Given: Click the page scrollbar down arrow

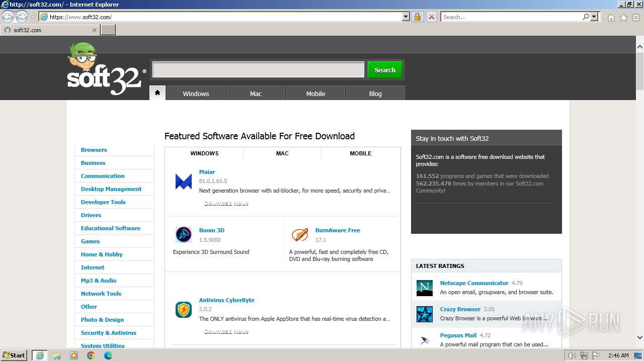Looking at the screenshot, I should pyautogui.click(x=639, y=338).
